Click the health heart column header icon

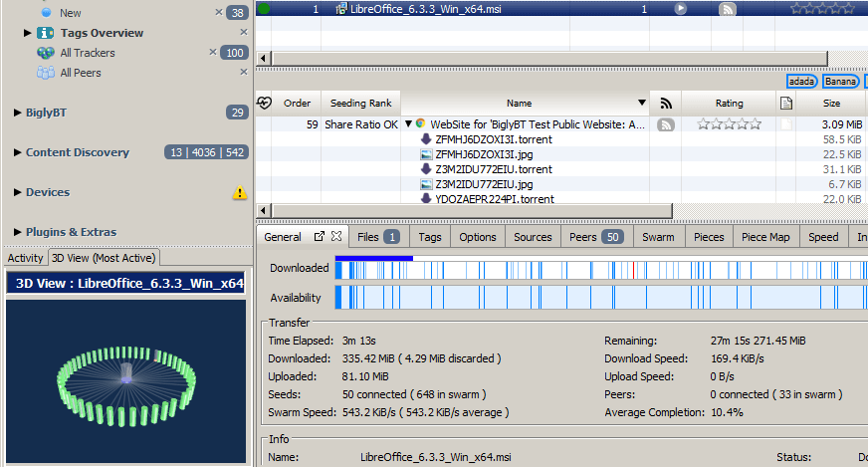pyautogui.click(x=264, y=103)
